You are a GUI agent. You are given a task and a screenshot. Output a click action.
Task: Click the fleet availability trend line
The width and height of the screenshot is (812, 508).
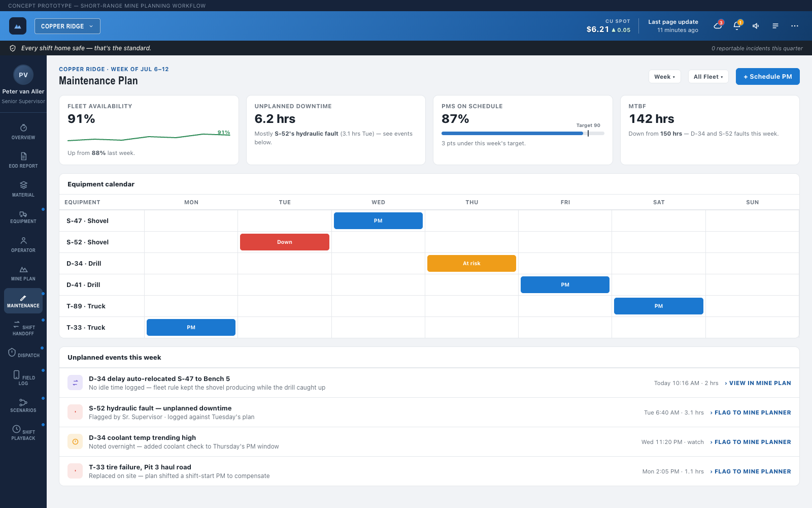point(149,136)
